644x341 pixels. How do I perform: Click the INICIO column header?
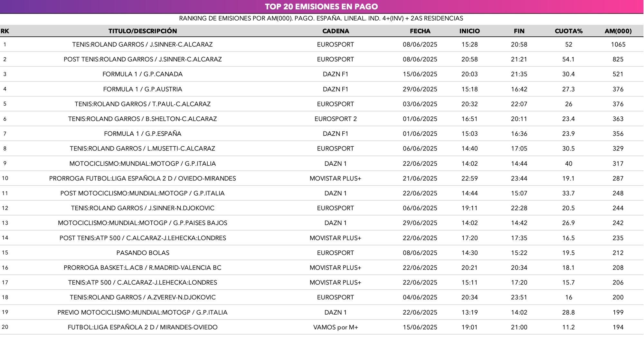(x=469, y=31)
